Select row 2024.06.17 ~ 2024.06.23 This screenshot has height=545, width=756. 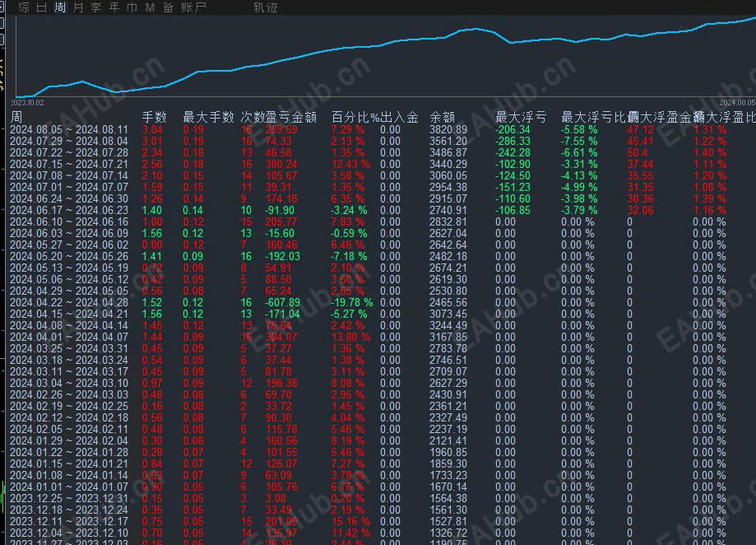click(x=378, y=210)
